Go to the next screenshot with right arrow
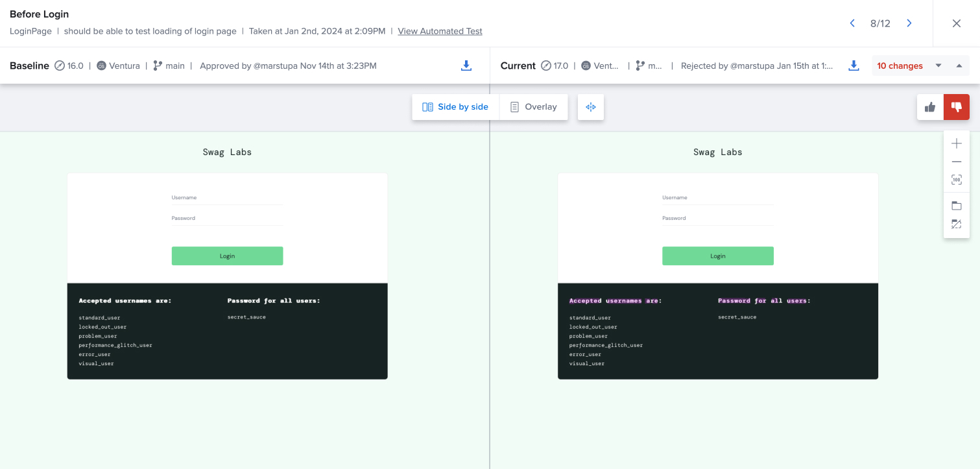The image size is (980, 469). [x=909, y=23]
